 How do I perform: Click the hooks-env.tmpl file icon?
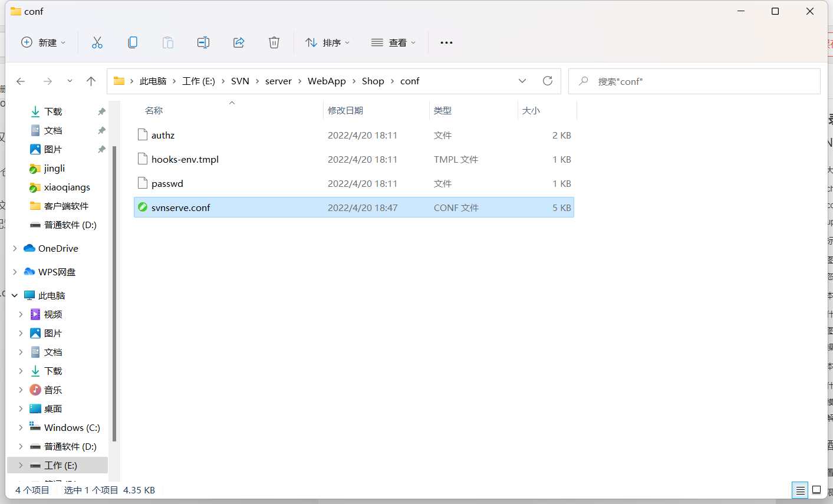142,159
